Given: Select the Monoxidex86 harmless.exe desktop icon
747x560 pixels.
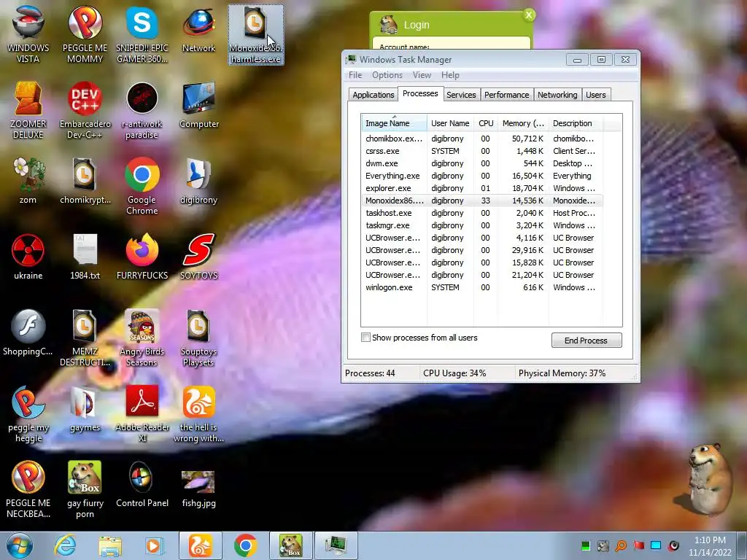Looking at the screenshot, I should [256, 34].
